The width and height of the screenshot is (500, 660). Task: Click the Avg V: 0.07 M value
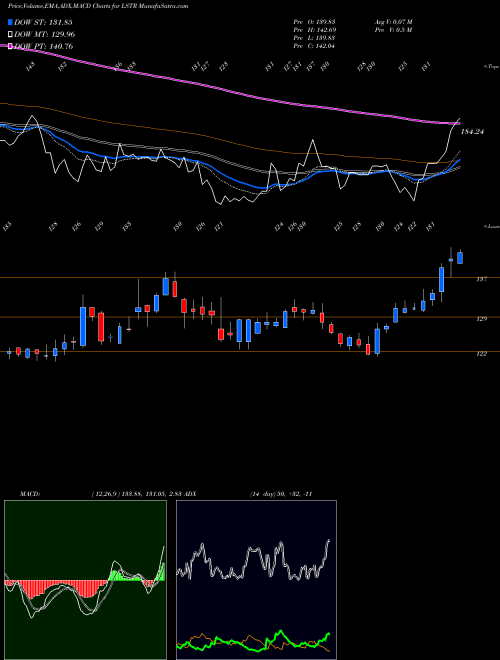(393, 22)
